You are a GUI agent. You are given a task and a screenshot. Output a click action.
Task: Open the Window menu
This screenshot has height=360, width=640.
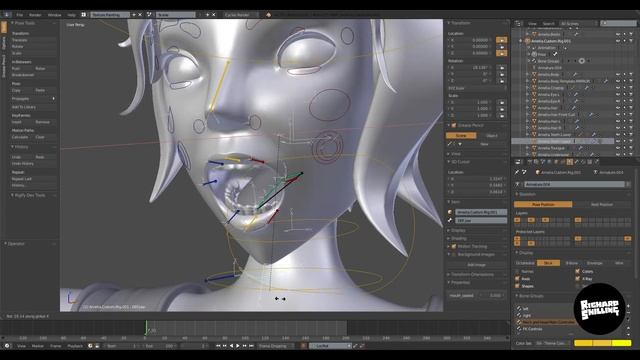pos(54,15)
